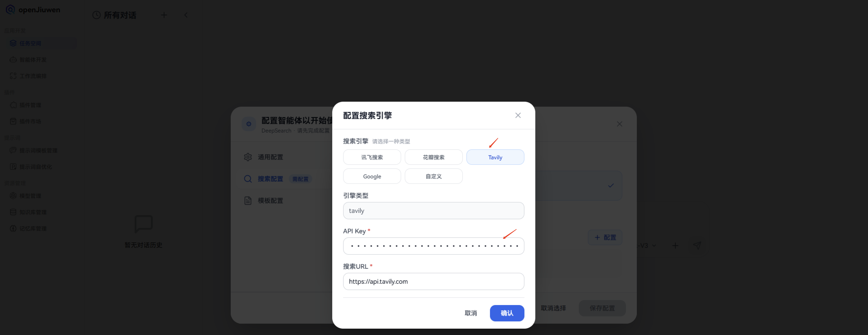This screenshot has height=335, width=868.
Task: Select the Google search engine option
Action: tap(372, 176)
